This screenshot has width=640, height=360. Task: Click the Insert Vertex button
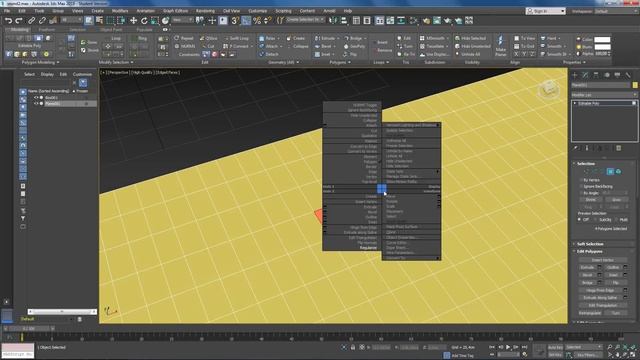pyautogui.click(x=602, y=260)
